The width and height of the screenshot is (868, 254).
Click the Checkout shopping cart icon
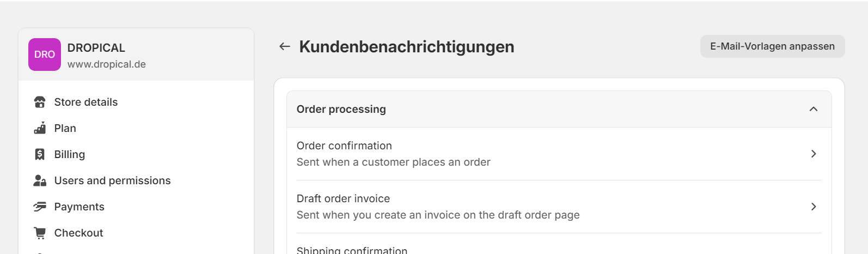click(x=40, y=233)
